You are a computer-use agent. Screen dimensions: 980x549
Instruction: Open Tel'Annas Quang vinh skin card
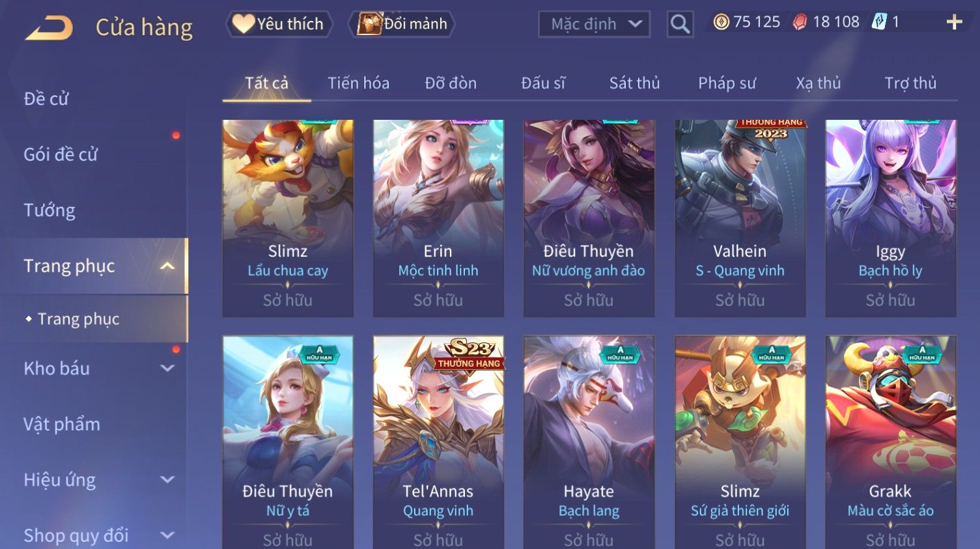[x=438, y=442]
